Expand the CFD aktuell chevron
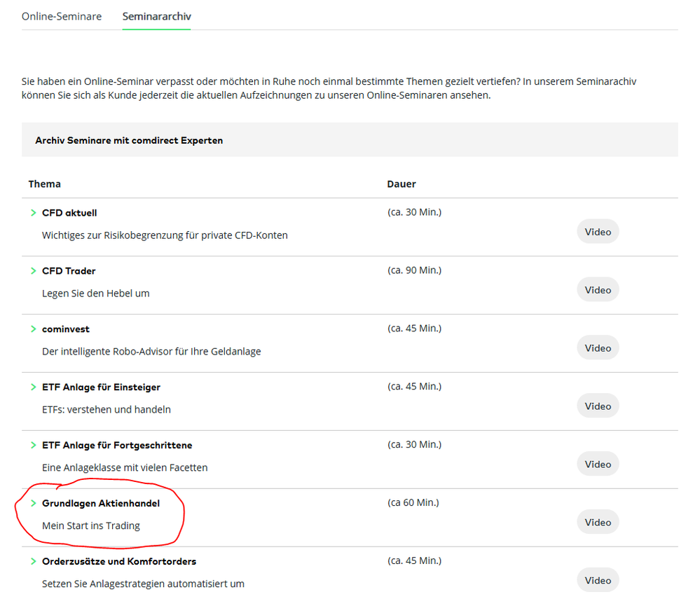700x599 pixels. click(33, 213)
